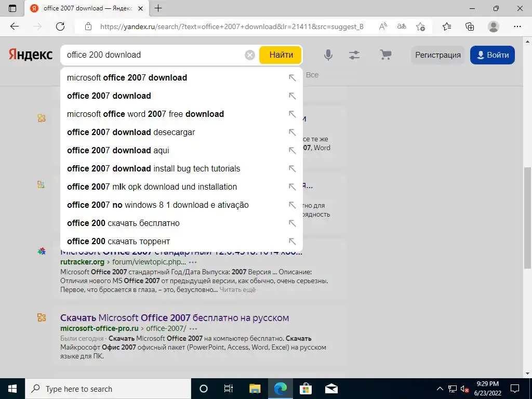Click the Войти login button
This screenshot has width=532, height=399.
pos(493,55)
